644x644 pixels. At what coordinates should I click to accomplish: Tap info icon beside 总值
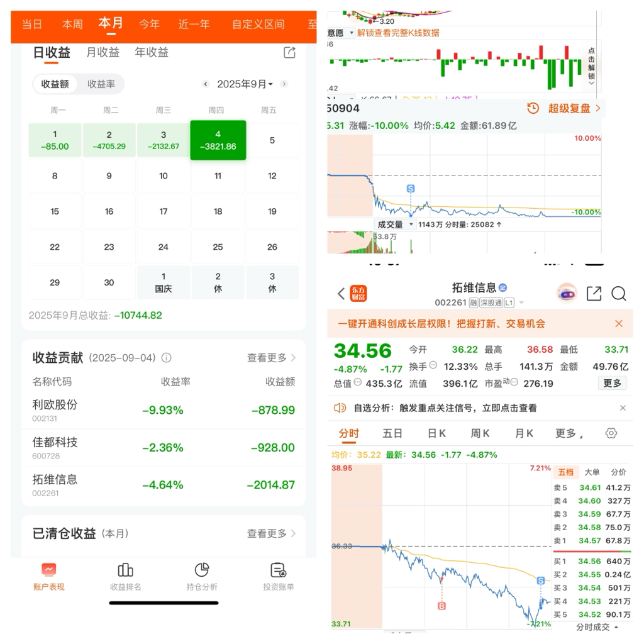(358, 382)
